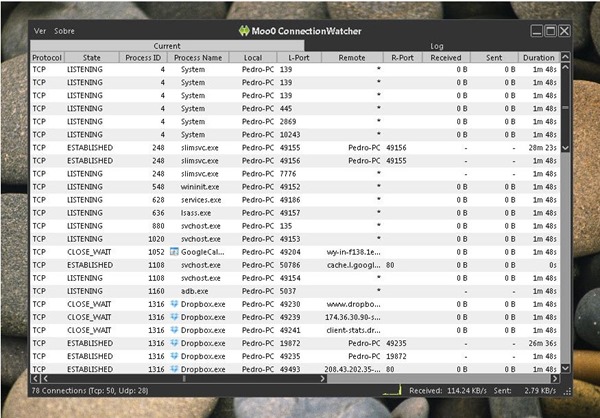This screenshot has height=418, width=600.
Task: Click the horizontal scrollbar thumb
Action: pyautogui.click(x=184, y=379)
